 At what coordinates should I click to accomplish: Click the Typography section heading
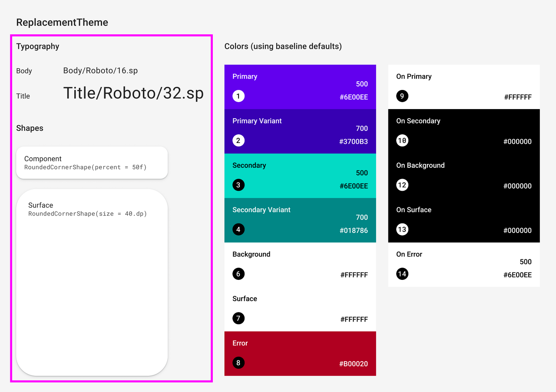[38, 47]
